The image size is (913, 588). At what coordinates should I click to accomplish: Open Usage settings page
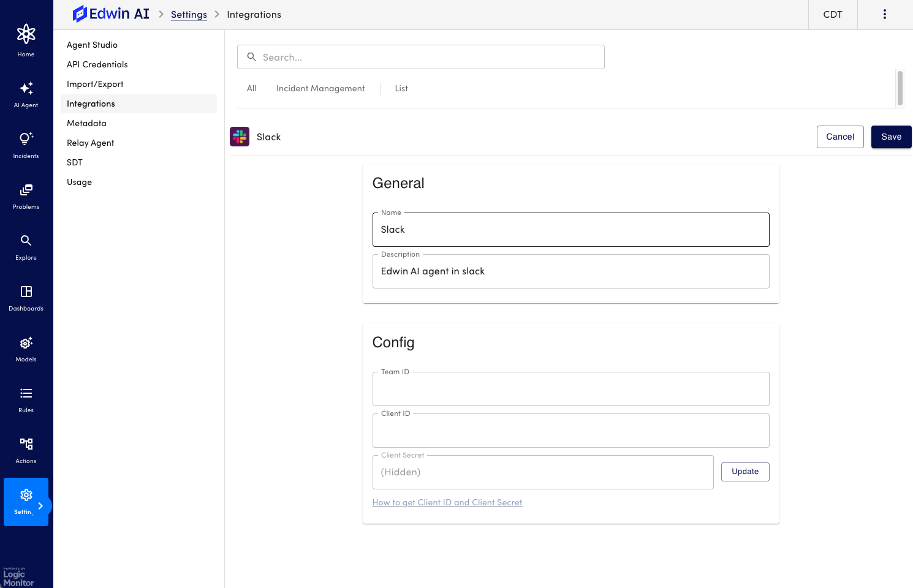coord(138,182)
